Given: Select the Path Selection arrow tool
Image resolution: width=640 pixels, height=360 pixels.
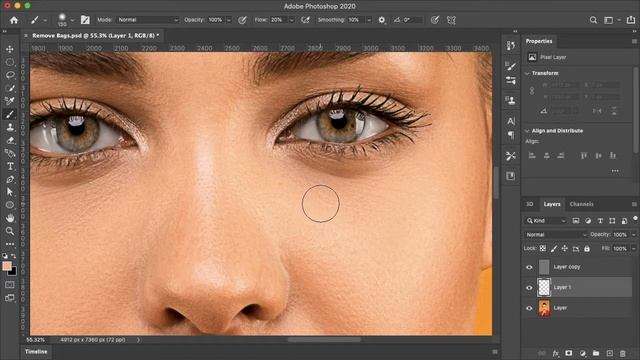Looking at the screenshot, I should click(10, 192).
